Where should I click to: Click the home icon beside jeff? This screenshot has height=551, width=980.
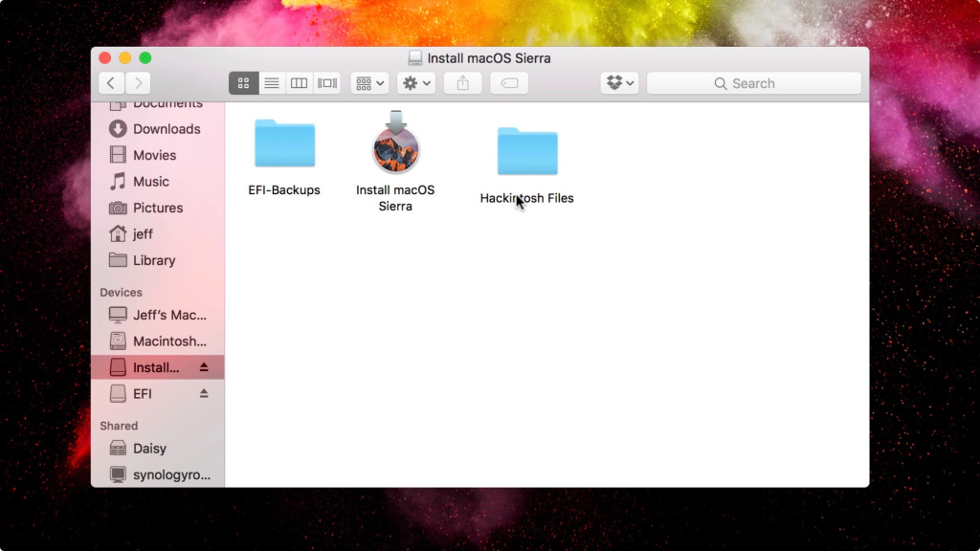tap(118, 233)
